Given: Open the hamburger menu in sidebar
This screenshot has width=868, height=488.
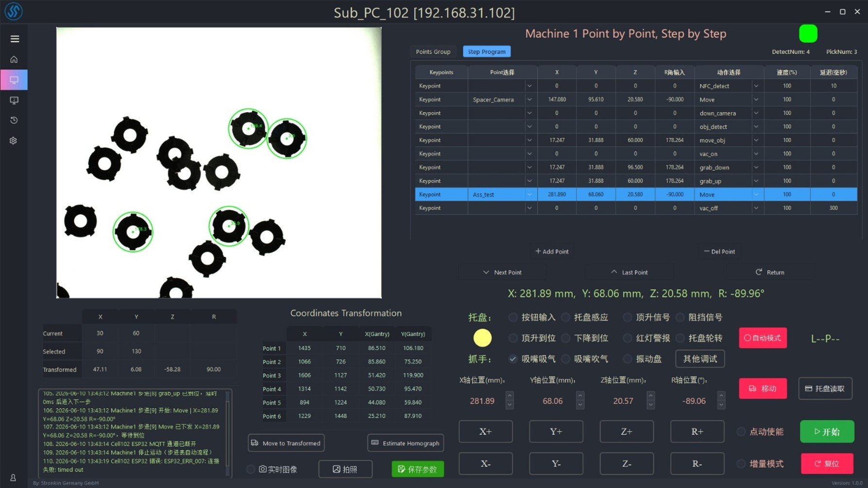Looking at the screenshot, I should point(15,39).
